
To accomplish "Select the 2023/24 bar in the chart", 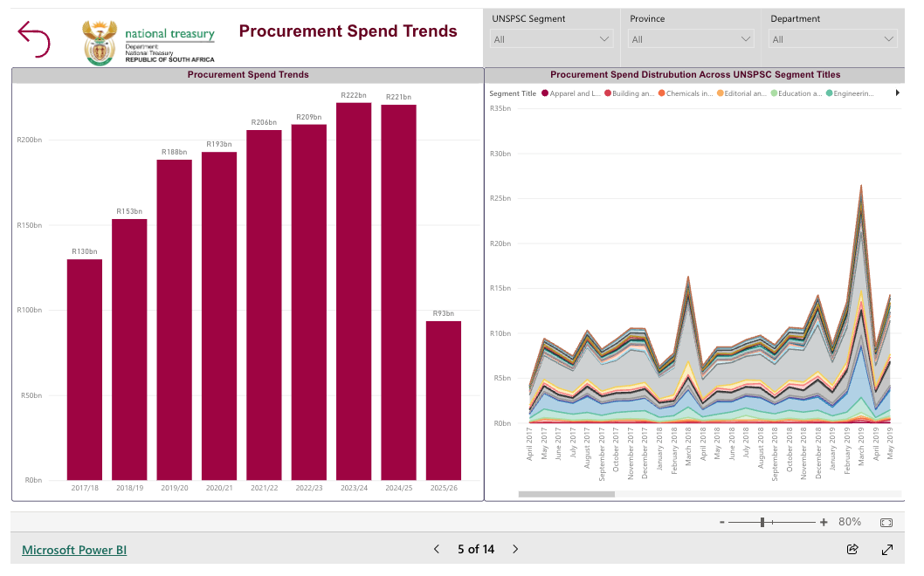I will point(354,291).
